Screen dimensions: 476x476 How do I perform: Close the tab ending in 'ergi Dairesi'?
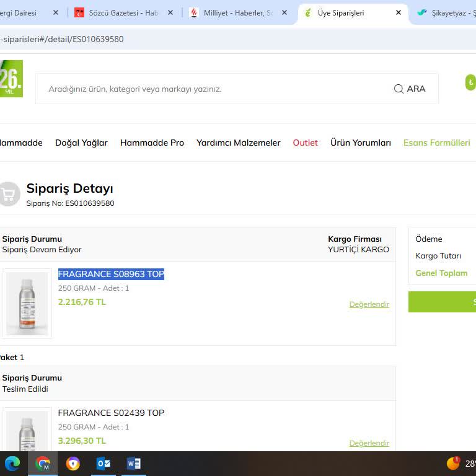click(x=56, y=12)
